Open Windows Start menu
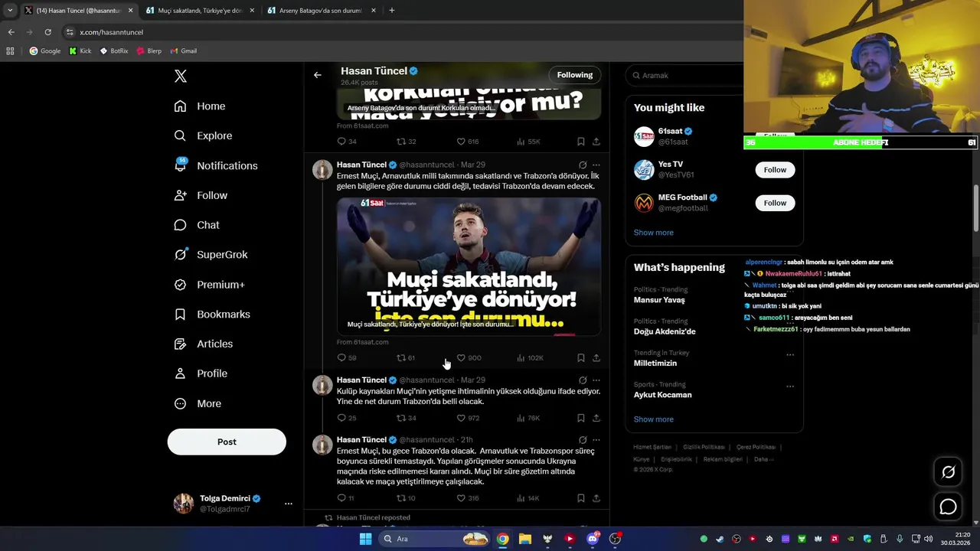The image size is (980, 551). [x=365, y=539]
